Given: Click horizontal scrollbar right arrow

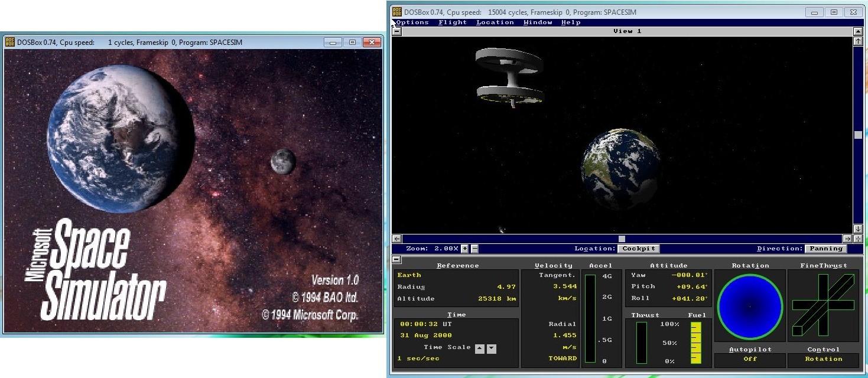Looking at the screenshot, I should point(848,239).
